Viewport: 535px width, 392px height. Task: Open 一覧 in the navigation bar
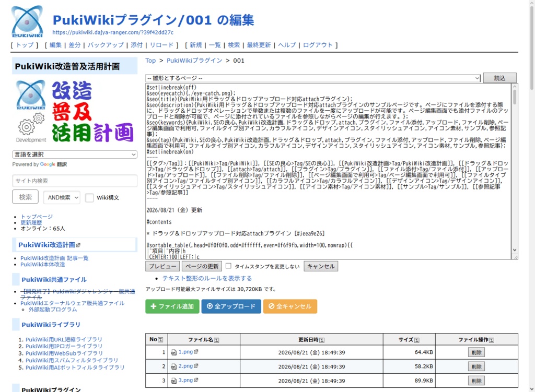click(215, 45)
